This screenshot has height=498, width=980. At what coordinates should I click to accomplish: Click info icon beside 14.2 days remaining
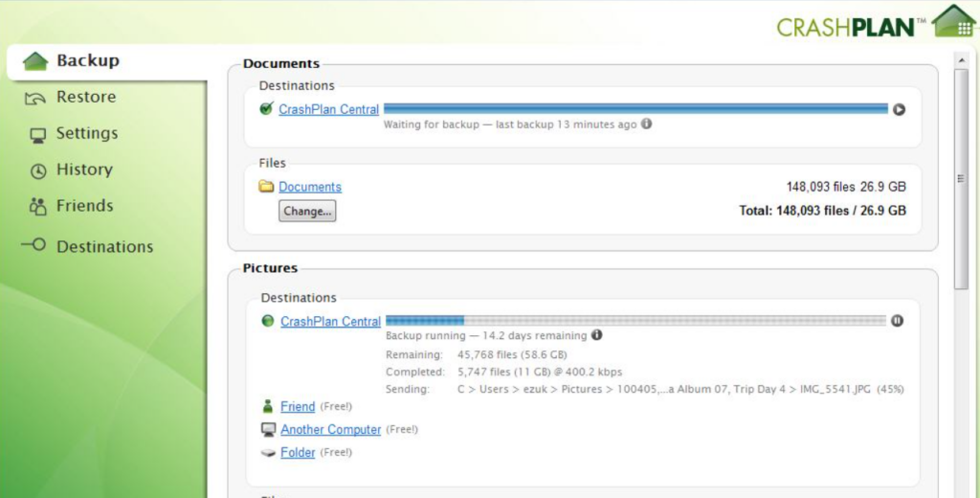pyautogui.click(x=597, y=335)
